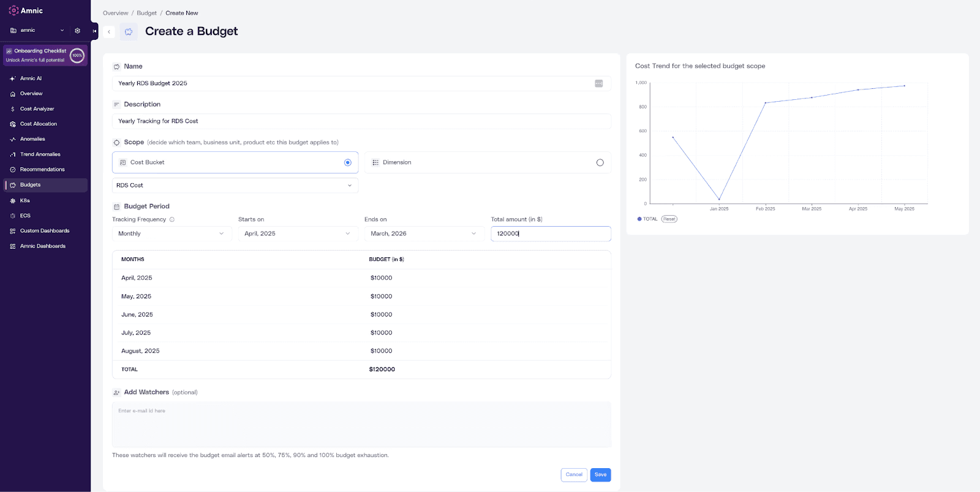The image size is (980, 492).
Task: Click the K8s icon in sidebar
Action: point(13,200)
